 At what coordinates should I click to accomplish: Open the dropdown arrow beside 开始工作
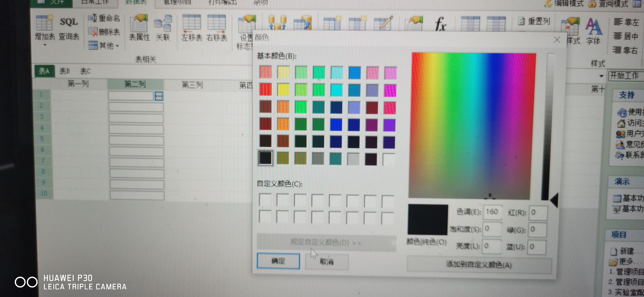(x=601, y=76)
